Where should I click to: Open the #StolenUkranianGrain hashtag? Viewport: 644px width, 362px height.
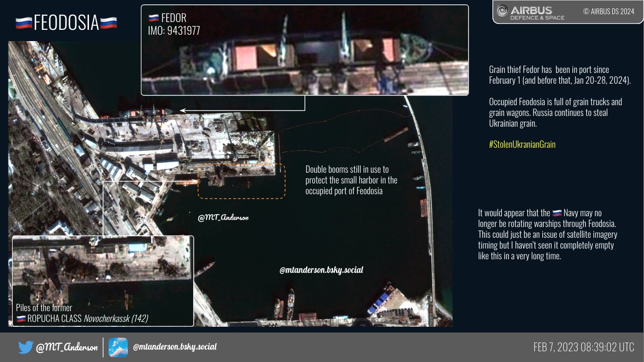pyautogui.click(x=522, y=144)
